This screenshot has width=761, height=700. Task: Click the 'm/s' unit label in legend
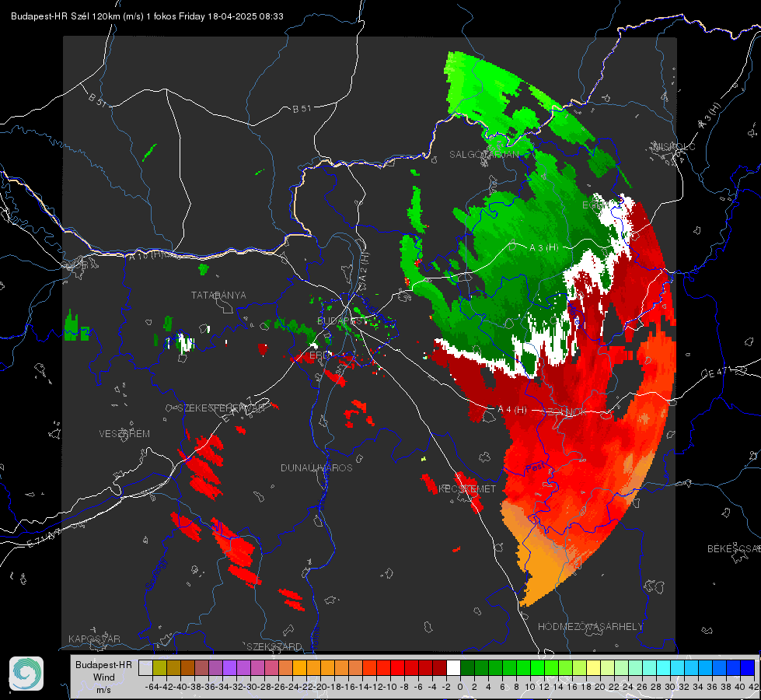click(104, 689)
